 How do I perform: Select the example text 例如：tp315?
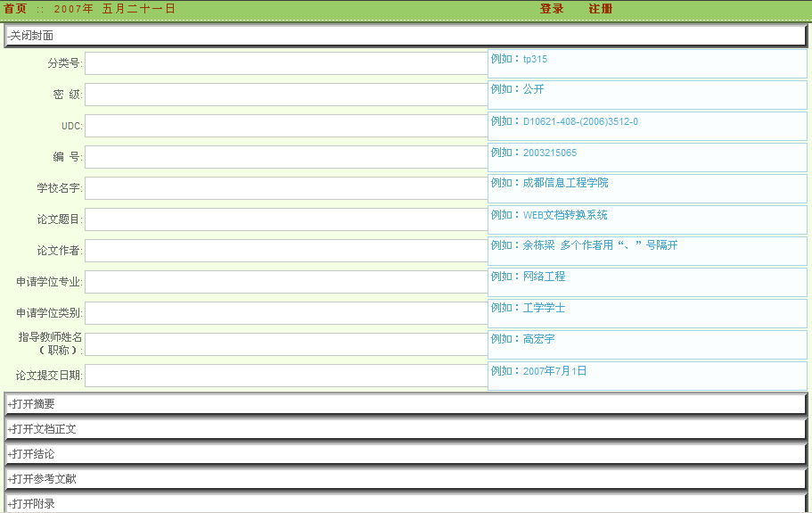(519, 59)
